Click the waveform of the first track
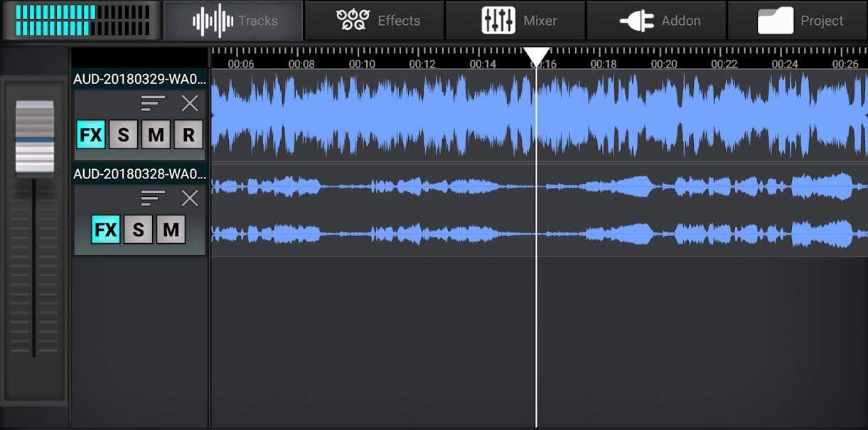This screenshot has height=430, width=868. pos(539,116)
